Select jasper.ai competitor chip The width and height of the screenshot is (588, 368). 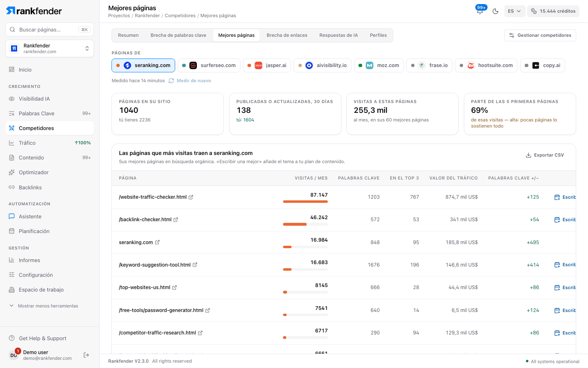(x=267, y=65)
